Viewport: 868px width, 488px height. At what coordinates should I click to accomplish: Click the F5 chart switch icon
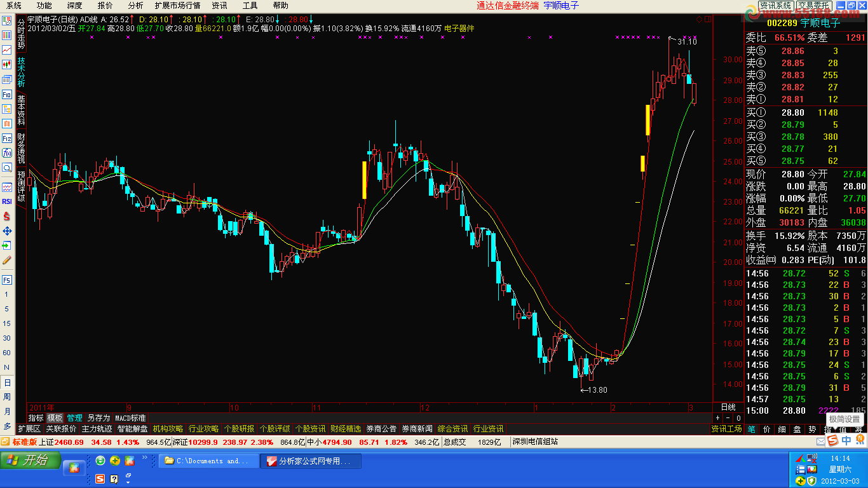coord(7,280)
